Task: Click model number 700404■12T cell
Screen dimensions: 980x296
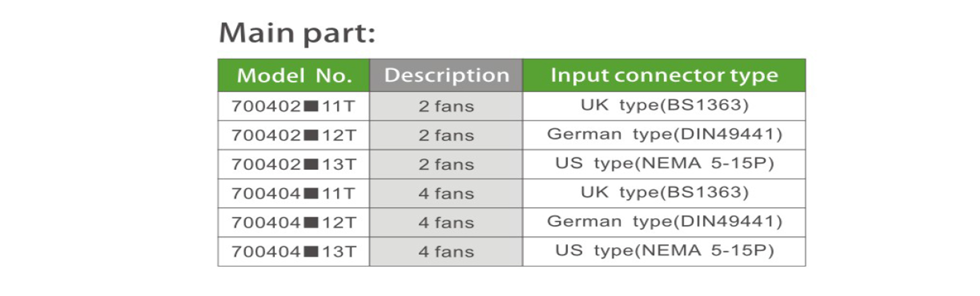Action: point(293,223)
